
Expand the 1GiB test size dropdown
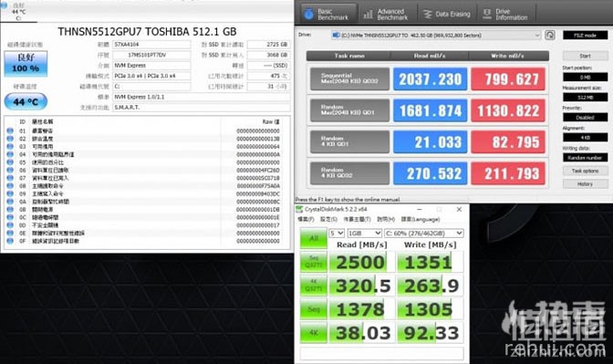coord(364,233)
